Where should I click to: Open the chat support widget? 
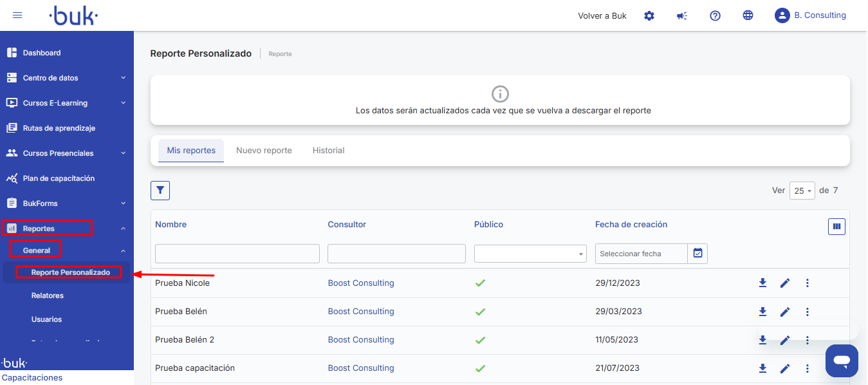coord(842,361)
